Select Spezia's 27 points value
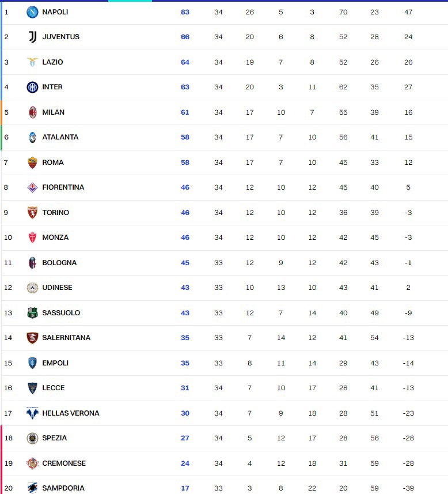448x494 pixels. click(x=185, y=438)
